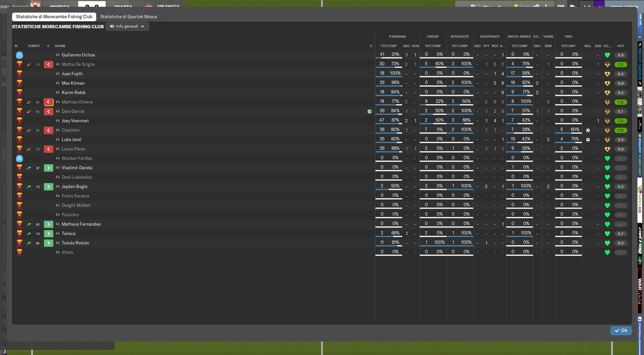Click the GIOCO AEREO column group header
Viewport: 644px width, 355px height.
(x=519, y=36)
